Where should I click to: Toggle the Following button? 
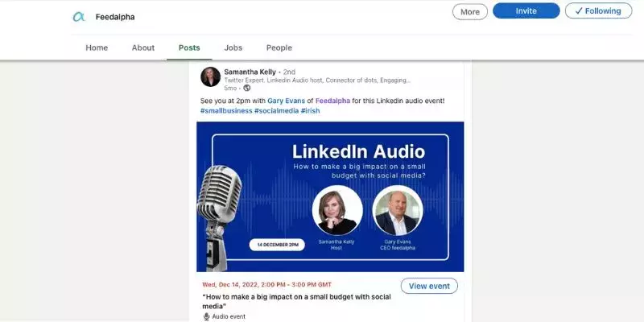tap(598, 11)
